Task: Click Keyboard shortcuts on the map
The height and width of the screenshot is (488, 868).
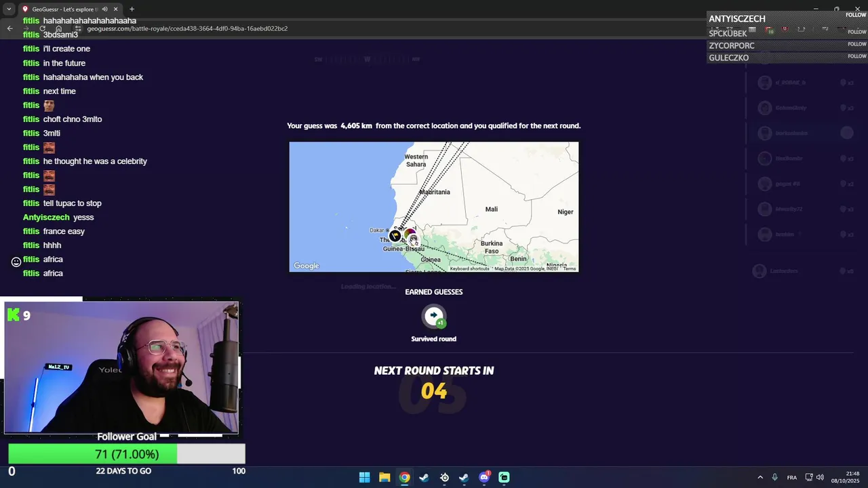Action: click(469, 268)
